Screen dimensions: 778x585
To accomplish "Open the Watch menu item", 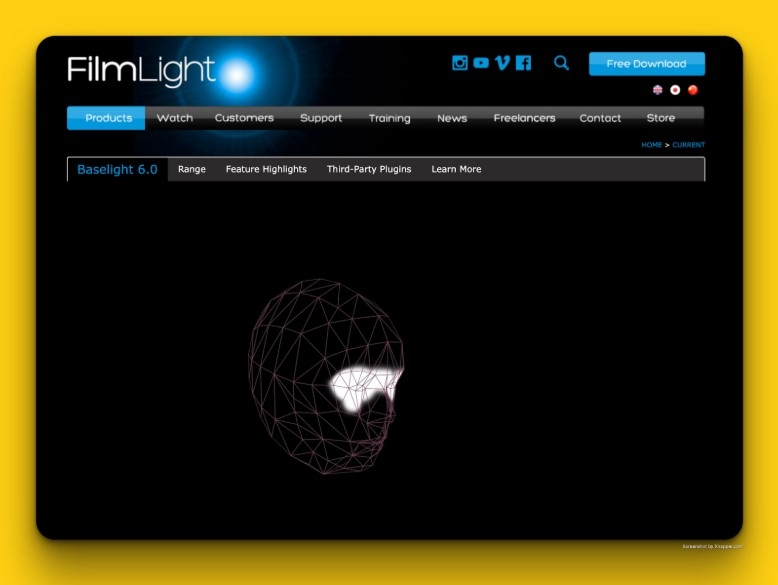I will coord(175,118).
